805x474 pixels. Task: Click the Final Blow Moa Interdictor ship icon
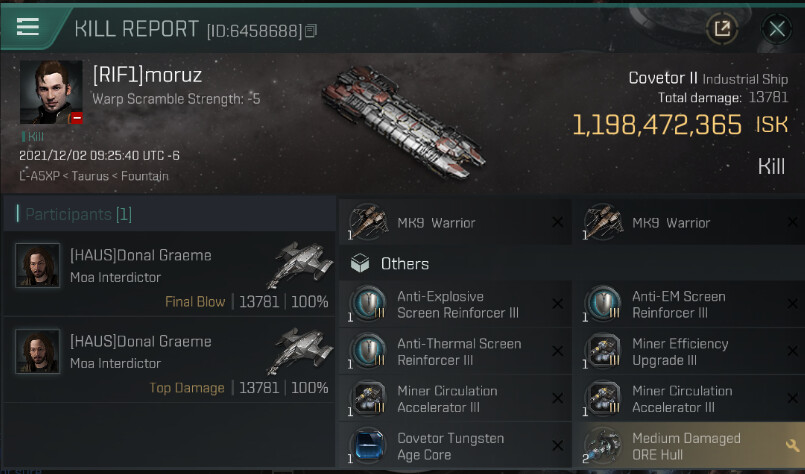[x=300, y=264]
